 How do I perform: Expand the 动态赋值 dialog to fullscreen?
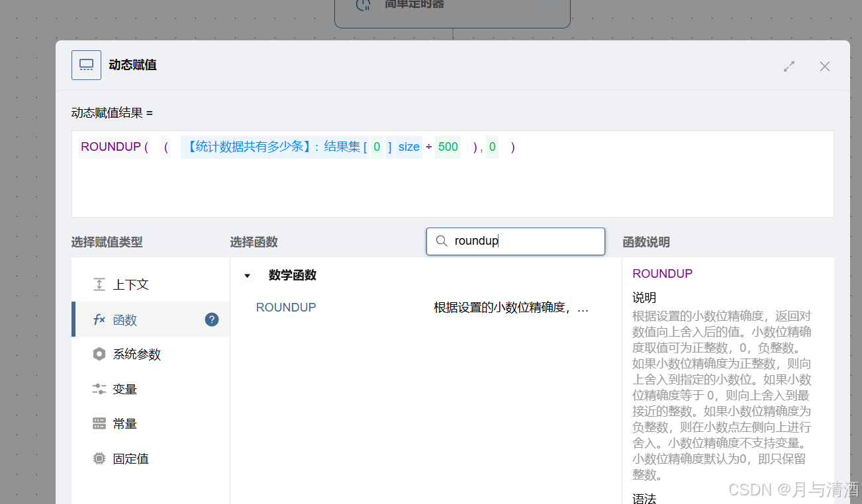pos(789,66)
